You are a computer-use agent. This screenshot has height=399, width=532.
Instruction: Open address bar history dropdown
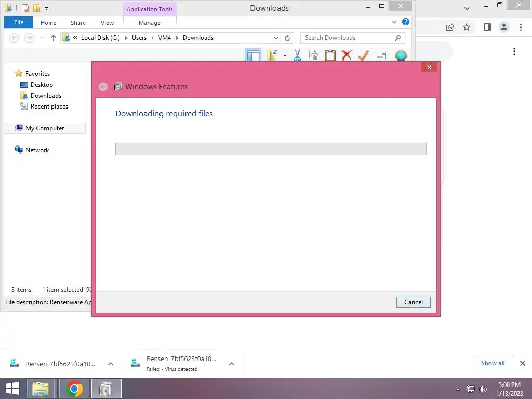pos(276,38)
